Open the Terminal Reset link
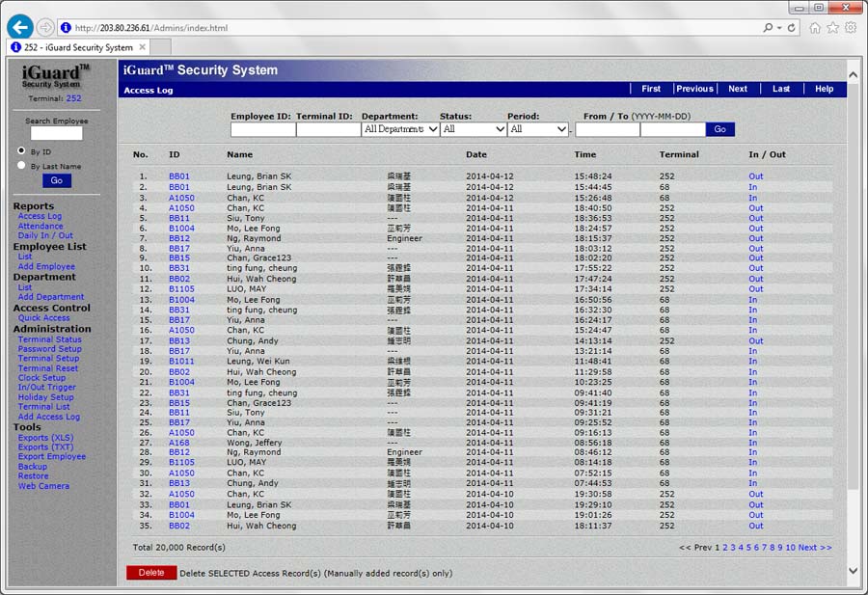The height and width of the screenshot is (595, 868). click(48, 368)
